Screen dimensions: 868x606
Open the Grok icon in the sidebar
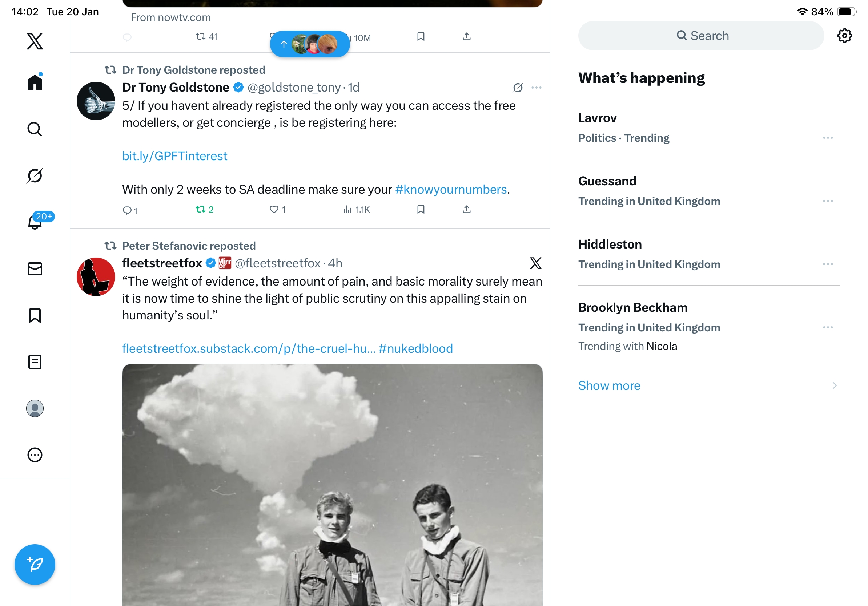[x=35, y=176]
